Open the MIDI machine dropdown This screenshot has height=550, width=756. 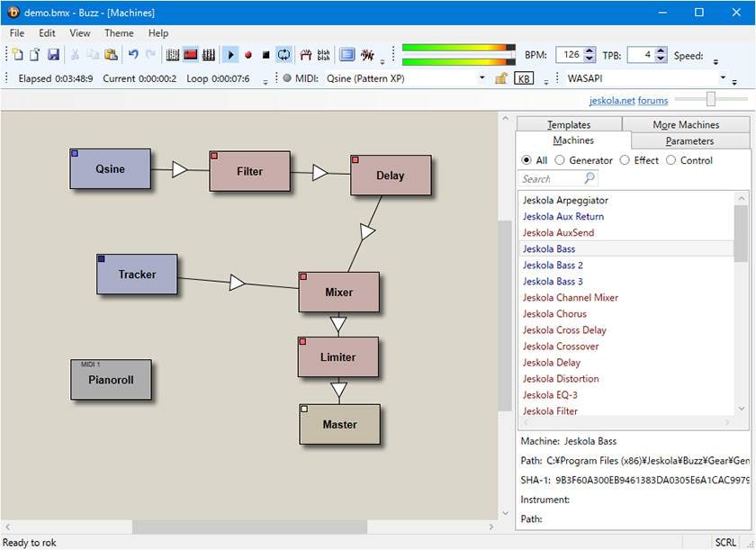(x=481, y=77)
